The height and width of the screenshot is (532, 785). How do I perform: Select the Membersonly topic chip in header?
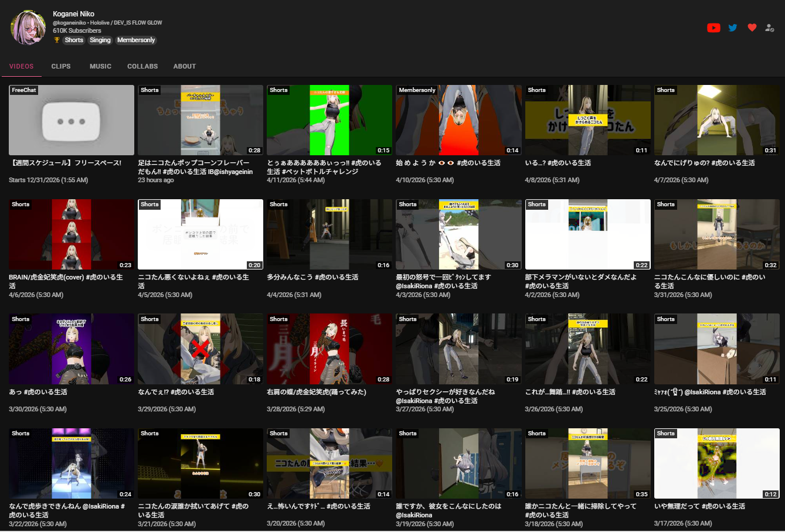pyautogui.click(x=136, y=40)
